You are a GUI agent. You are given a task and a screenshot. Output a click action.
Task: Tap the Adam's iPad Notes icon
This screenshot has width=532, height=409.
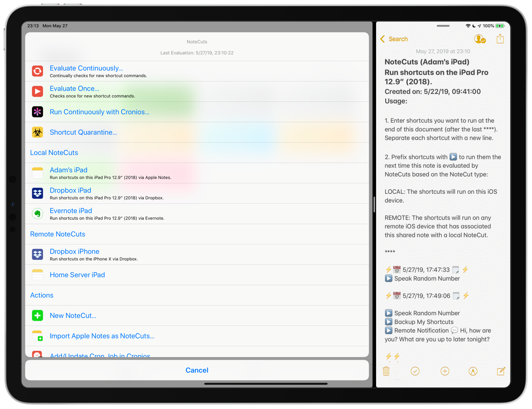click(37, 173)
